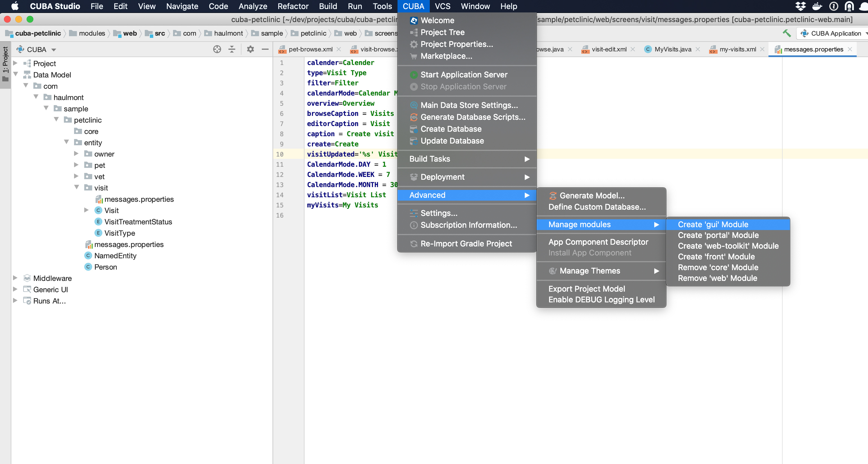Viewport: 868px width, 464px height.
Task: Switch to the visit-edit.xml tab
Action: [609, 49]
